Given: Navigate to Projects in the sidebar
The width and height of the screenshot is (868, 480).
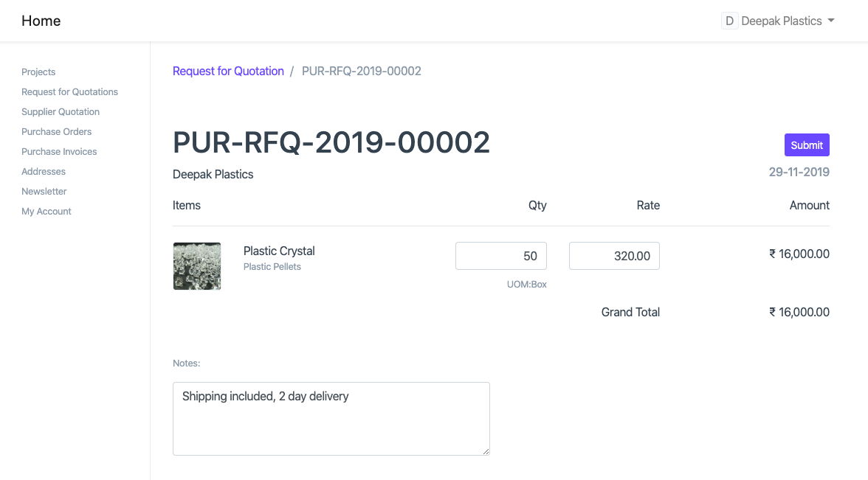Looking at the screenshot, I should coord(38,72).
